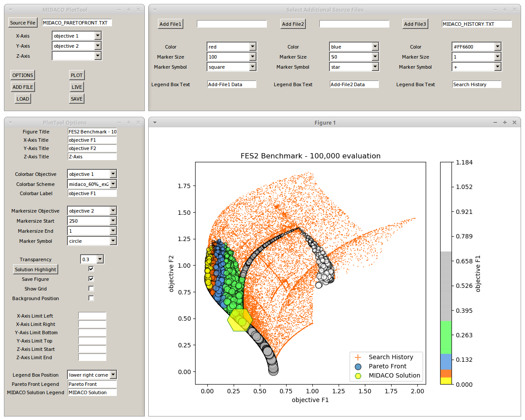Click the Add File1 button
The height and width of the screenshot is (420, 525).
[170, 24]
